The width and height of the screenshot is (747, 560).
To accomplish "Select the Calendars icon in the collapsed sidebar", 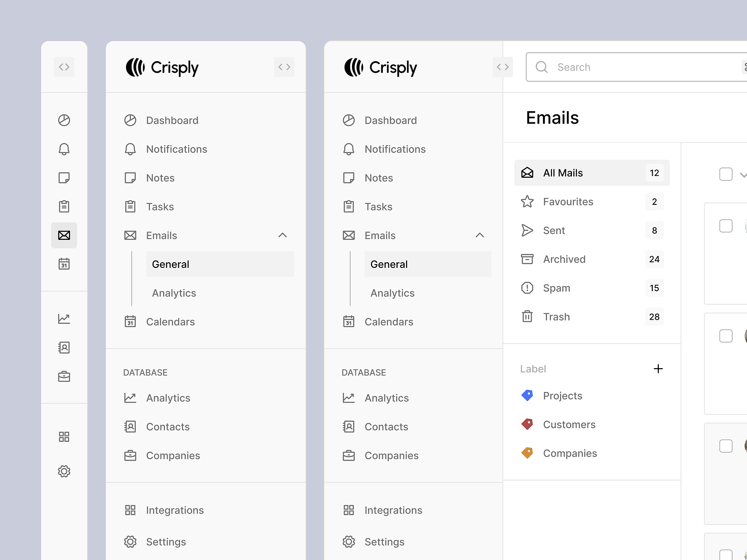I will (64, 264).
